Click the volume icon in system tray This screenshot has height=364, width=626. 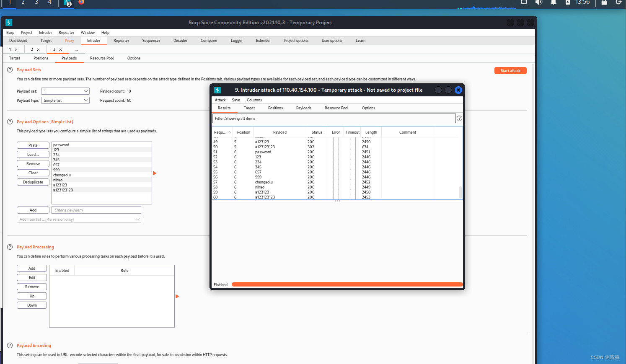point(538,2)
